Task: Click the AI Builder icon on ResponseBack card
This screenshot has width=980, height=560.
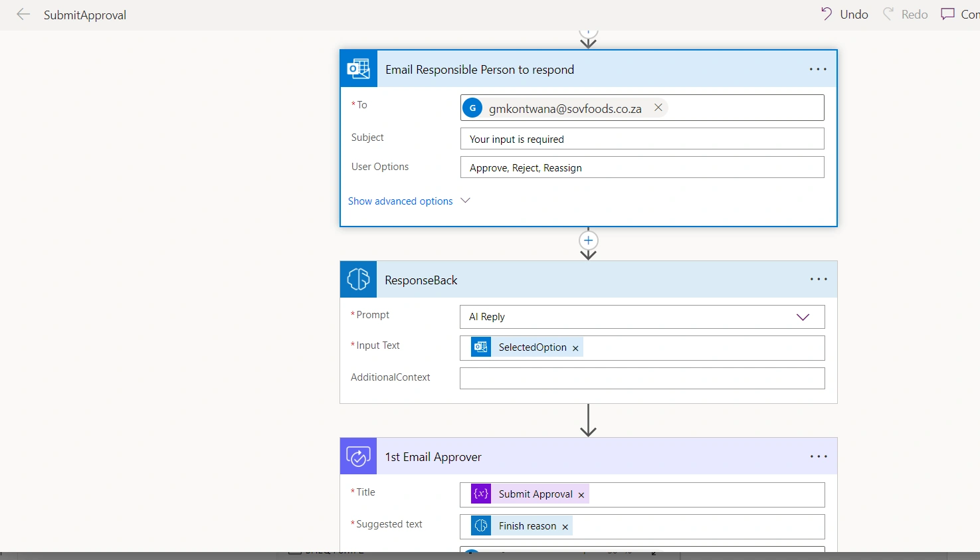Action: 358,280
